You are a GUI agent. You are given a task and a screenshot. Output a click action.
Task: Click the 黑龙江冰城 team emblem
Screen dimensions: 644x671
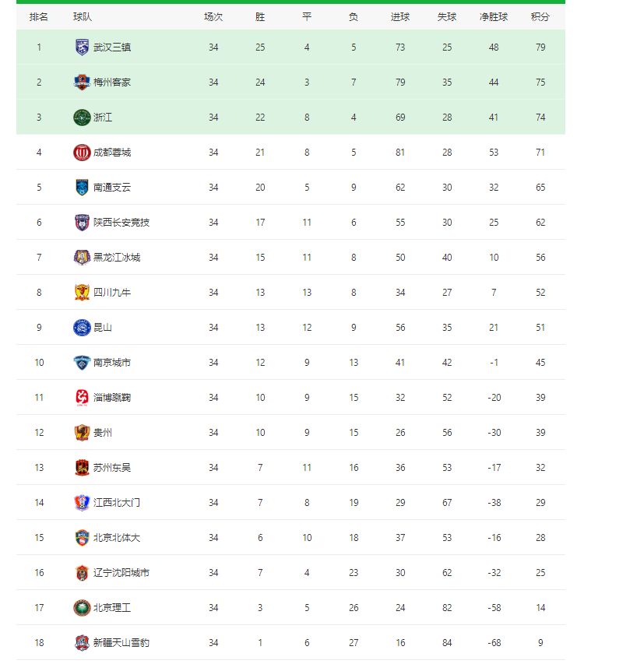[82, 258]
